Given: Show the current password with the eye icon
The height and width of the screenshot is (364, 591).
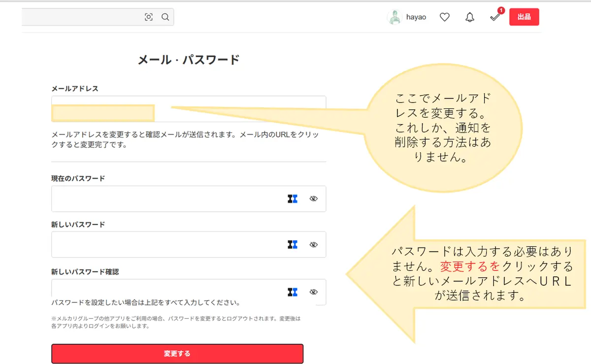Looking at the screenshot, I should pos(314,199).
